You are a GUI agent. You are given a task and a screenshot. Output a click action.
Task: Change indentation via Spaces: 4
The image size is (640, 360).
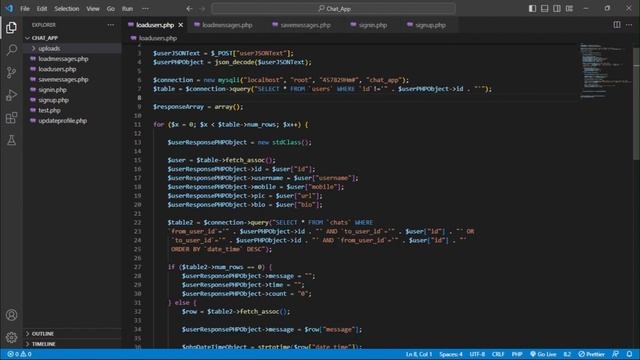pos(451,354)
